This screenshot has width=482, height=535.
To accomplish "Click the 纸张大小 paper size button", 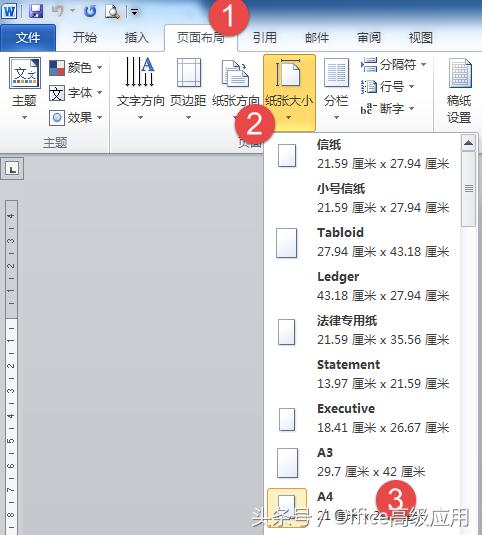I will click(289, 93).
